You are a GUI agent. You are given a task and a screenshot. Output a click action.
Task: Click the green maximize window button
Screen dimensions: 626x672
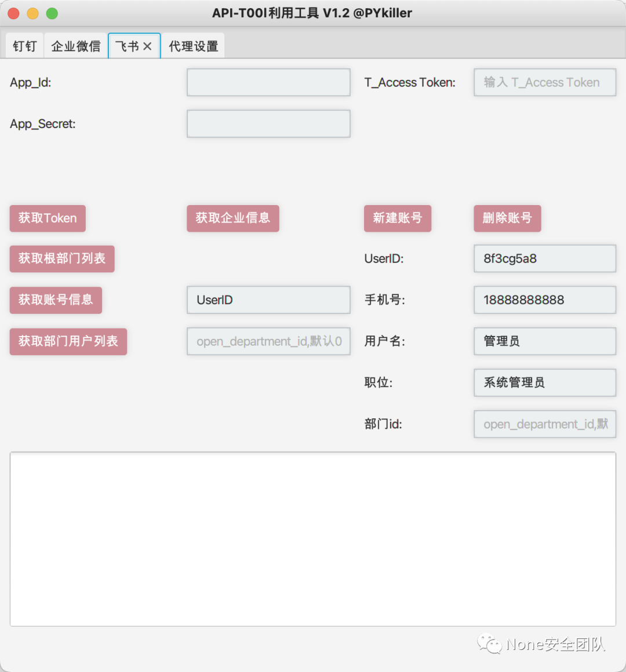[52, 13]
